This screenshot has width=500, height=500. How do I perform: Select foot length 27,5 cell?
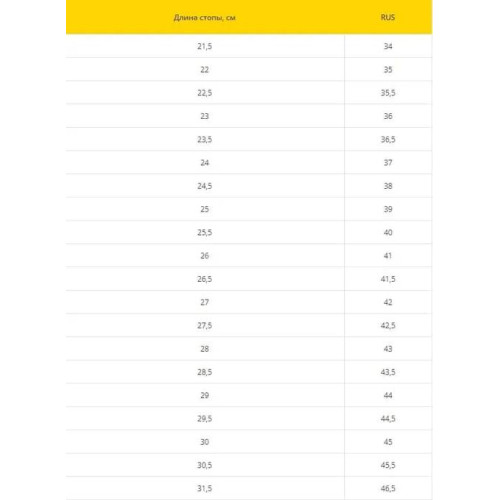(205, 325)
